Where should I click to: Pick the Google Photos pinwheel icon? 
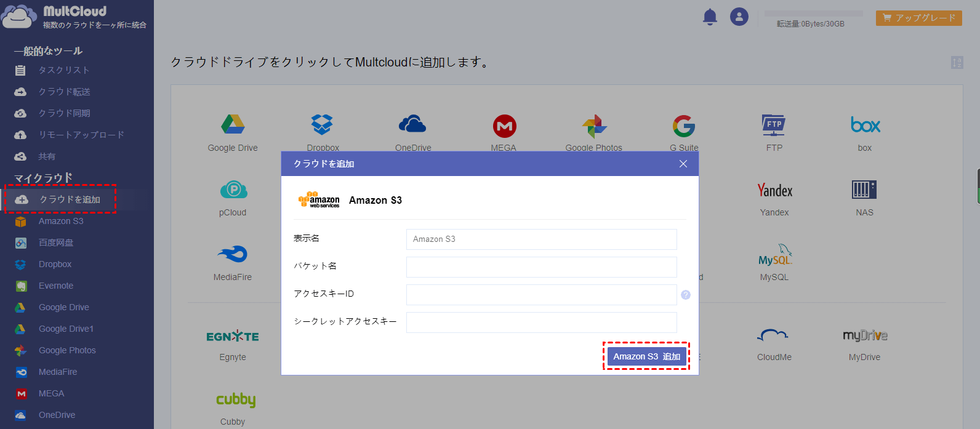594,126
